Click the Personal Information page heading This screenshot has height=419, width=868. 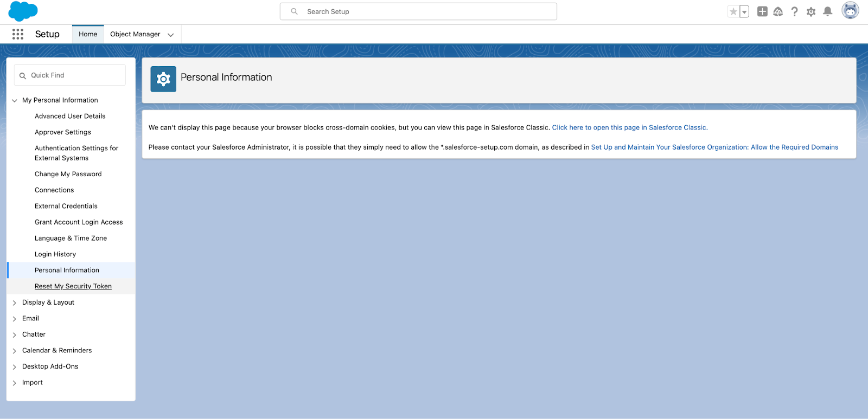click(226, 78)
